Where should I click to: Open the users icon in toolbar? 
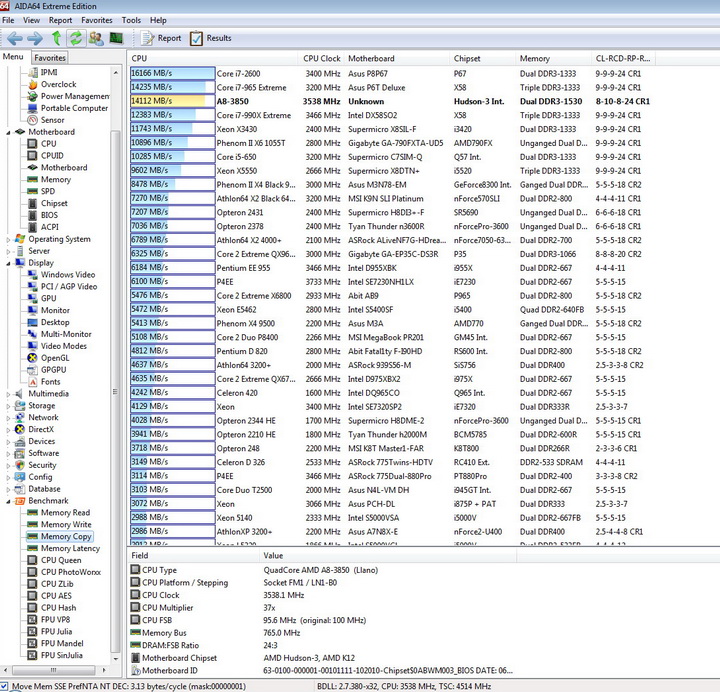[95, 38]
